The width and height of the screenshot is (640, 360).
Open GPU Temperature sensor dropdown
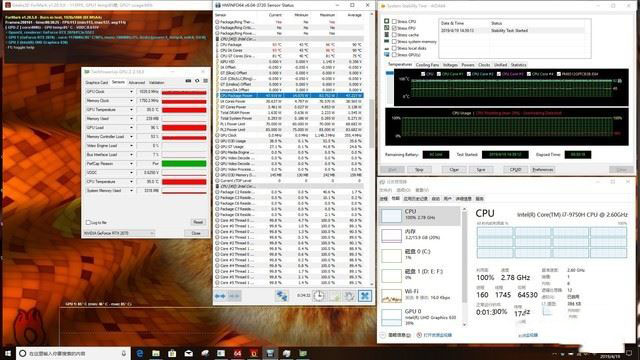pyautogui.click(x=131, y=109)
